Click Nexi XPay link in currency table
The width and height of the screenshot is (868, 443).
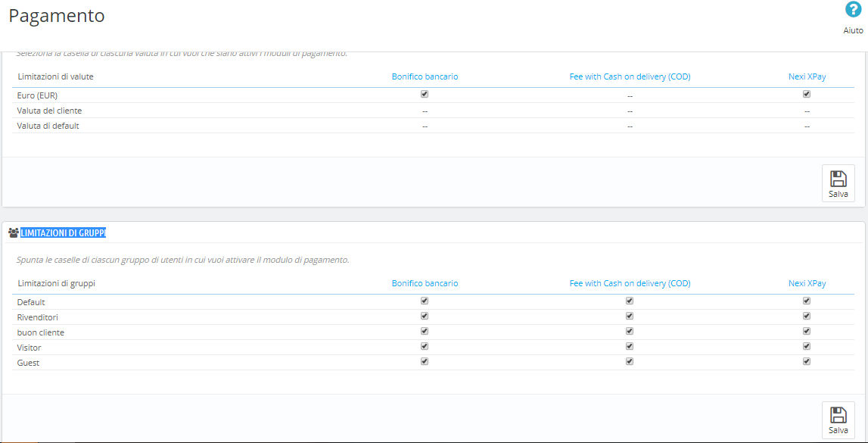pyautogui.click(x=807, y=77)
